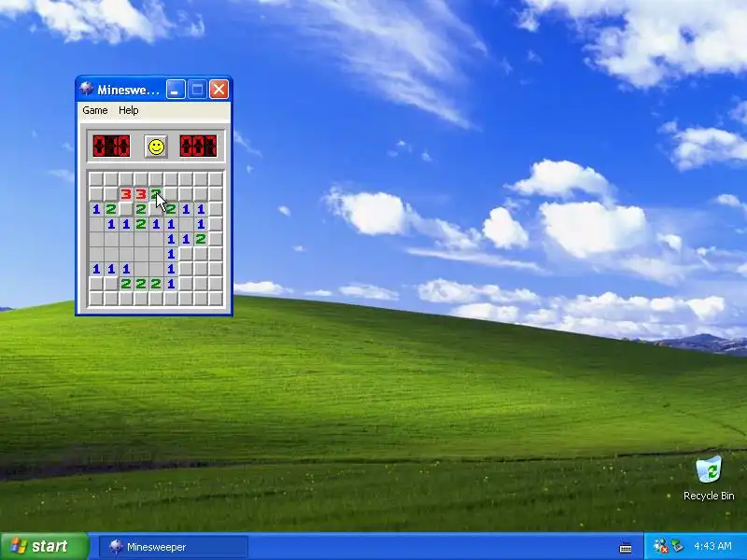Click the red mine counter display
The width and height of the screenshot is (747, 560).
[x=111, y=147]
